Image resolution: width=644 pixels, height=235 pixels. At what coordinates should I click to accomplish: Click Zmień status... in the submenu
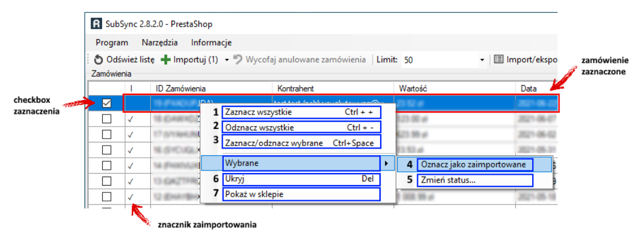pos(475,180)
